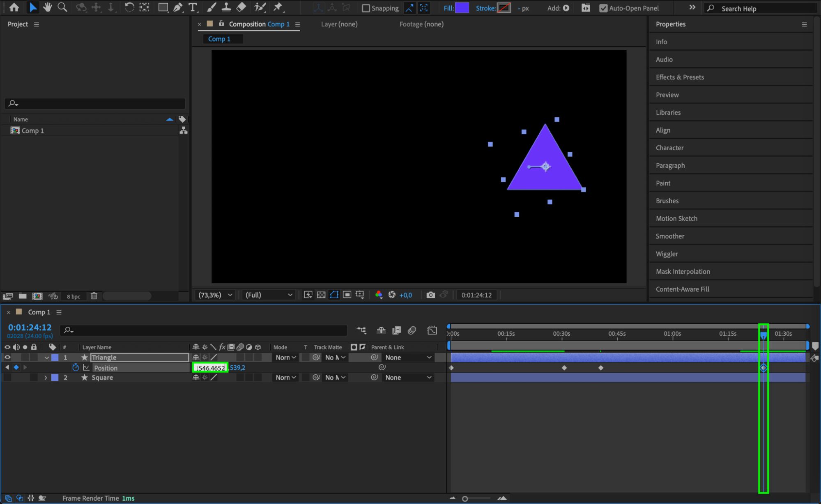Click the Rotation tool icon
The image size is (821, 504).
tap(129, 7)
